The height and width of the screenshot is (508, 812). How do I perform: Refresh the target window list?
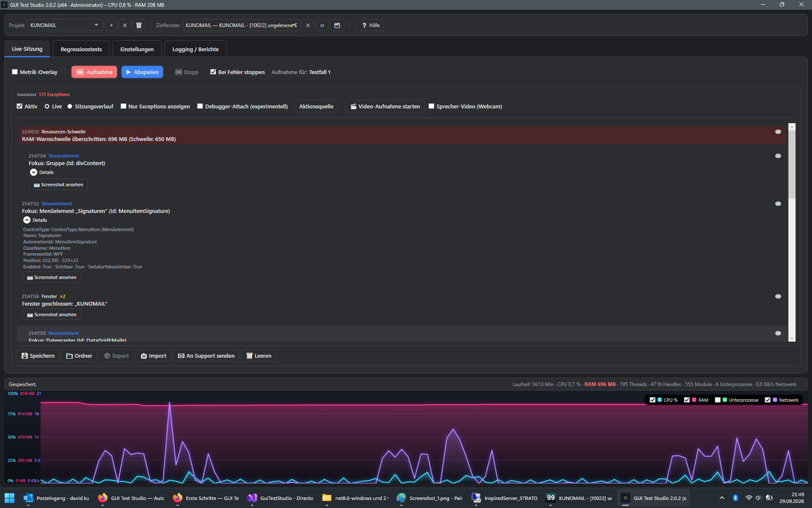point(322,25)
